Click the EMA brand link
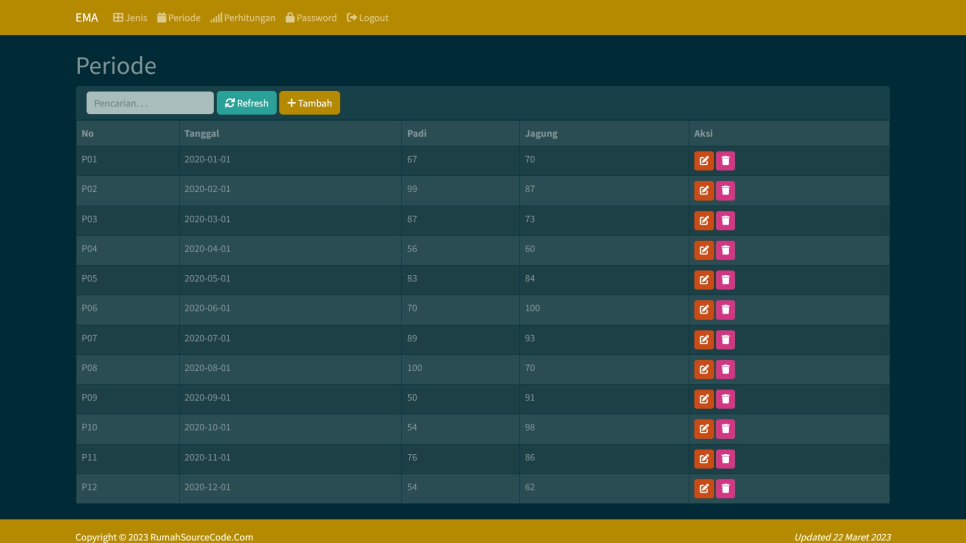The image size is (966, 543). tap(87, 18)
